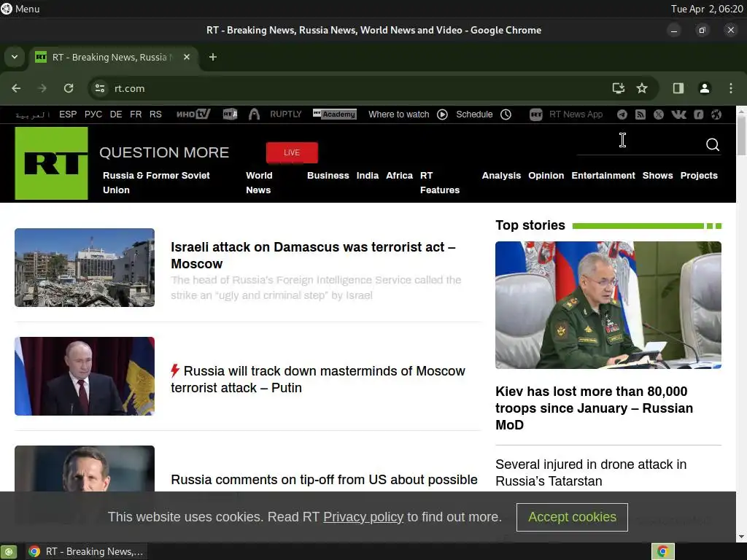The image size is (747, 560).
Task: Open Chrome side panel
Action: pos(678,88)
